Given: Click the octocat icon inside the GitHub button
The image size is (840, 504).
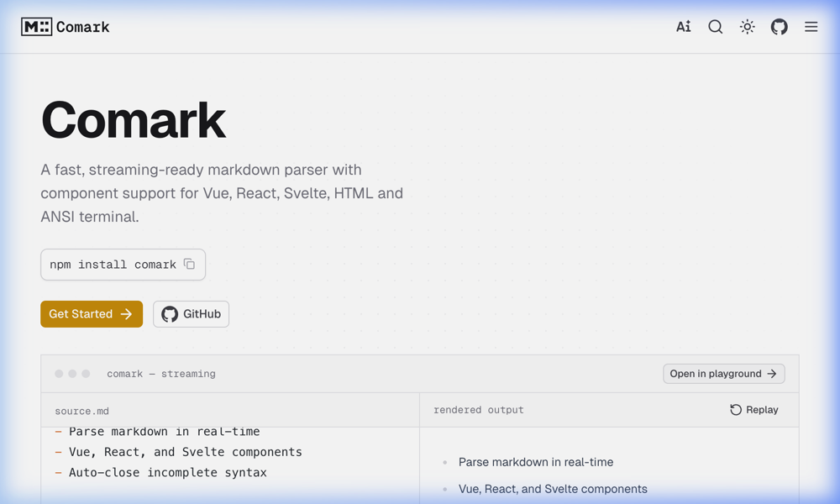Looking at the screenshot, I should (x=170, y=313).
